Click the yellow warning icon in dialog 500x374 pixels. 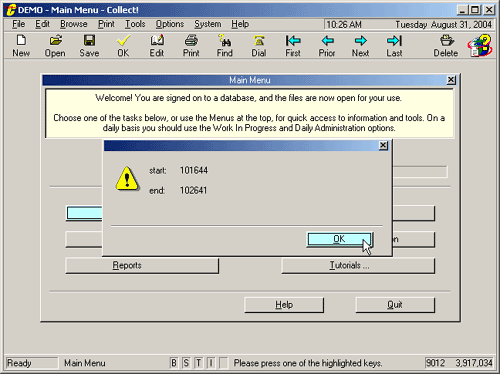tap(127, 179)
